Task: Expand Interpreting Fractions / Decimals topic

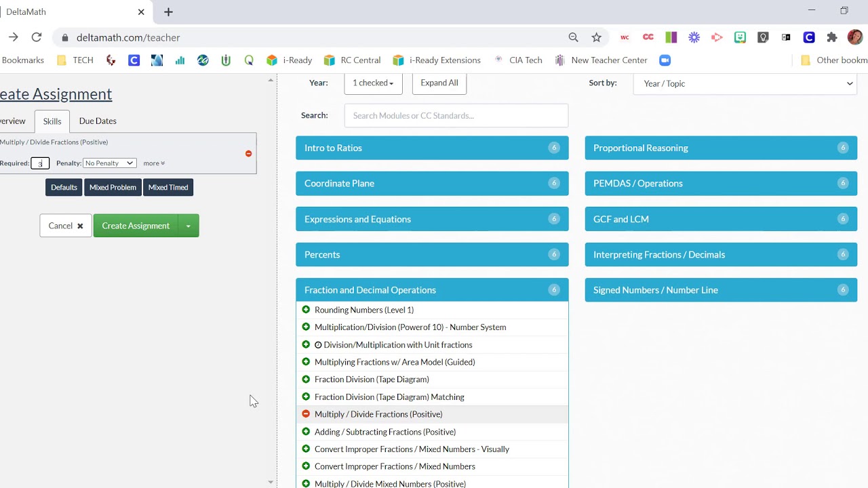Action: coord(721,254)
